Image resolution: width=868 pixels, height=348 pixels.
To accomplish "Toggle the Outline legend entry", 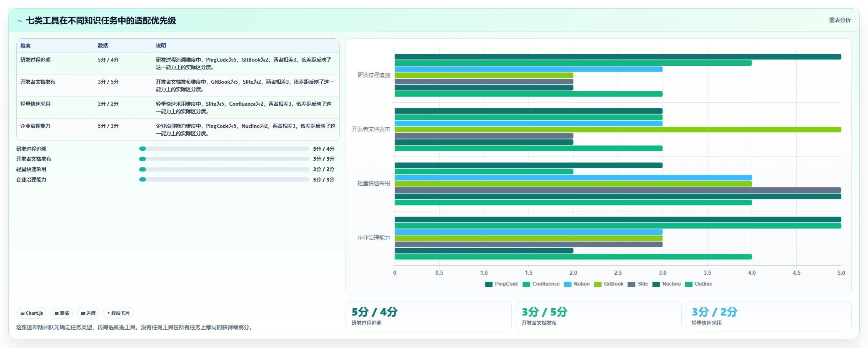I will pyautogui.click(x=699, y=284).
